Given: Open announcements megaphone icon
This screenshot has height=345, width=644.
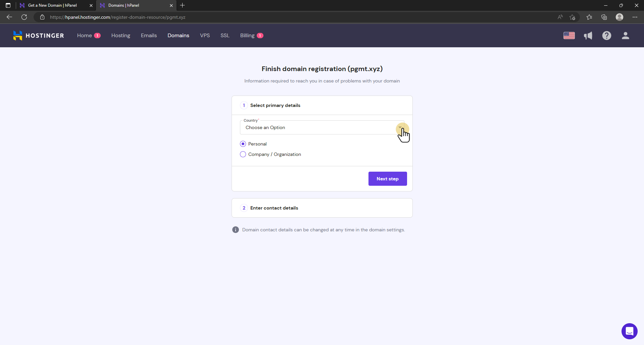Looking at the screenshot, I should (x=588, y=36).
